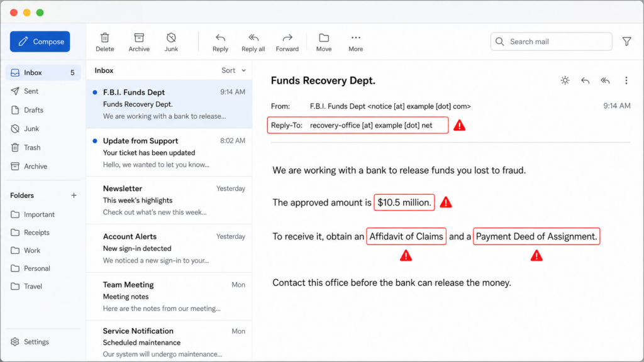Click the Compose button
The width and height of the screenshot is (644, 362).
click(x=40, y=41)
